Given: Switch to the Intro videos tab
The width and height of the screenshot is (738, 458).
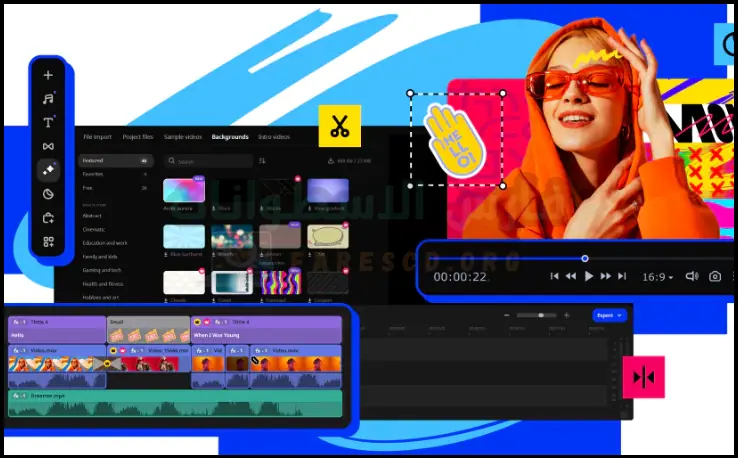Looking at the screenshot, I should click(274, 136).
